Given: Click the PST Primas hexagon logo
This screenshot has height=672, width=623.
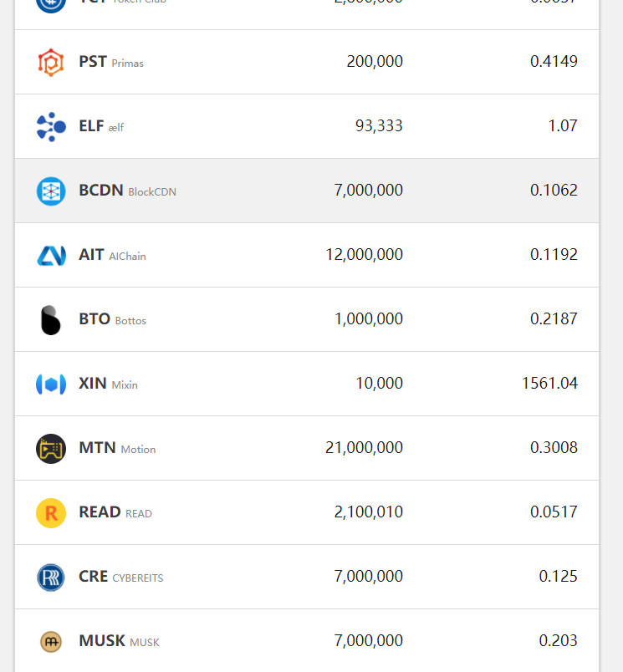Looking at the screenshot, I should 51,63.
